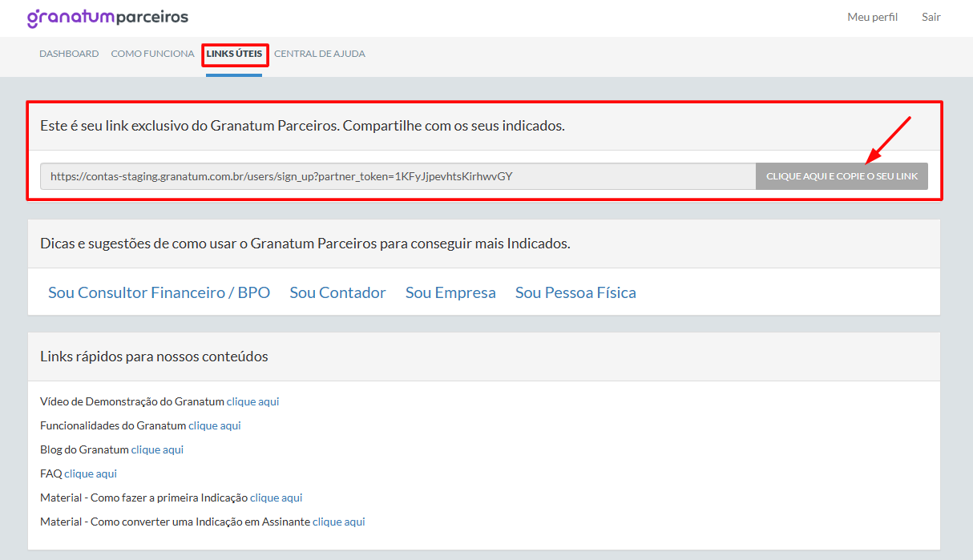
Task: Open Meu perfil page
Action: [x=872, y=17]
